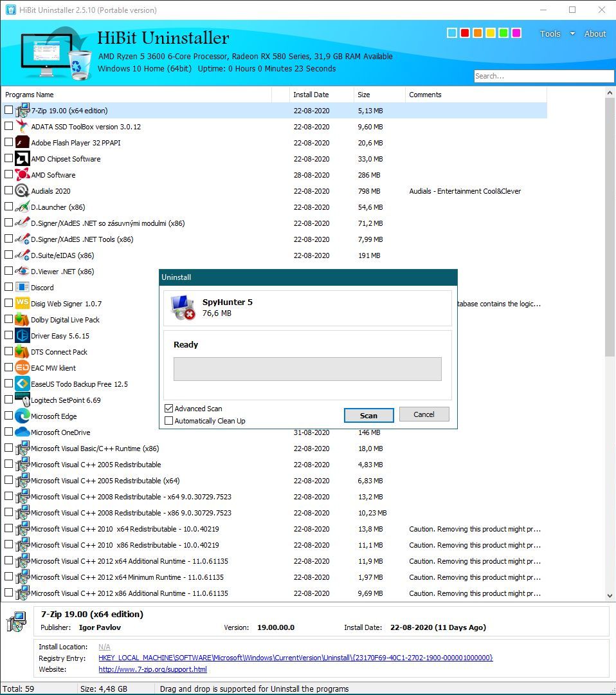
Task: Click the D.Viewer .NET eye icon
Action: click(x=22, y=272)
